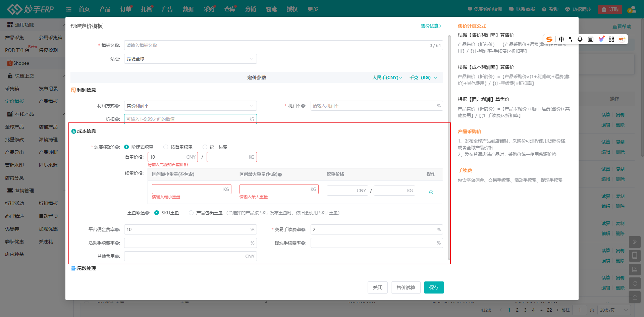
Task: Click the 售价试算 link at dialog top
Action: [x=431, y=26]
